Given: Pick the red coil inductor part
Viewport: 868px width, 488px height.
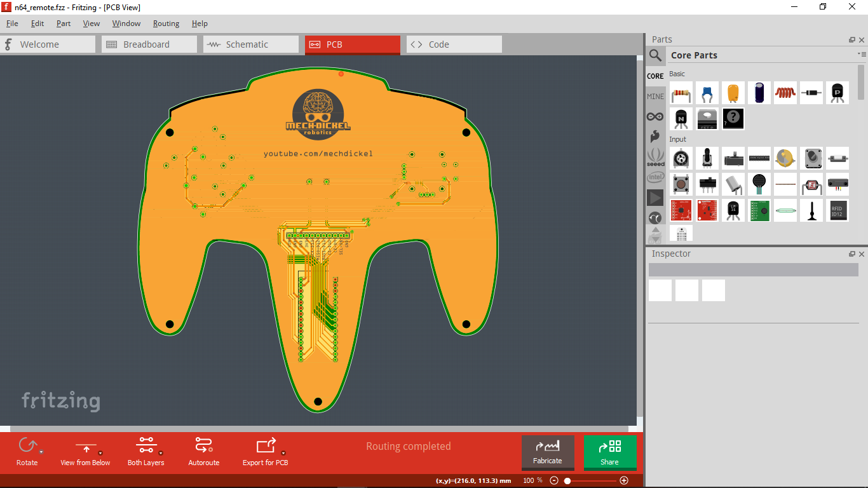Looking at the screenshot, I should tap(785, 93).
